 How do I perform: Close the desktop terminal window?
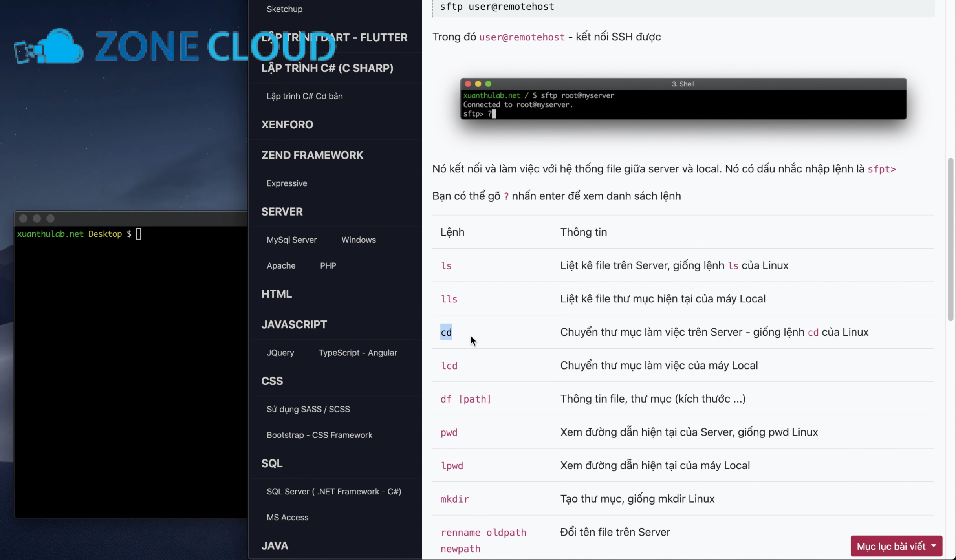pos(23,218)
